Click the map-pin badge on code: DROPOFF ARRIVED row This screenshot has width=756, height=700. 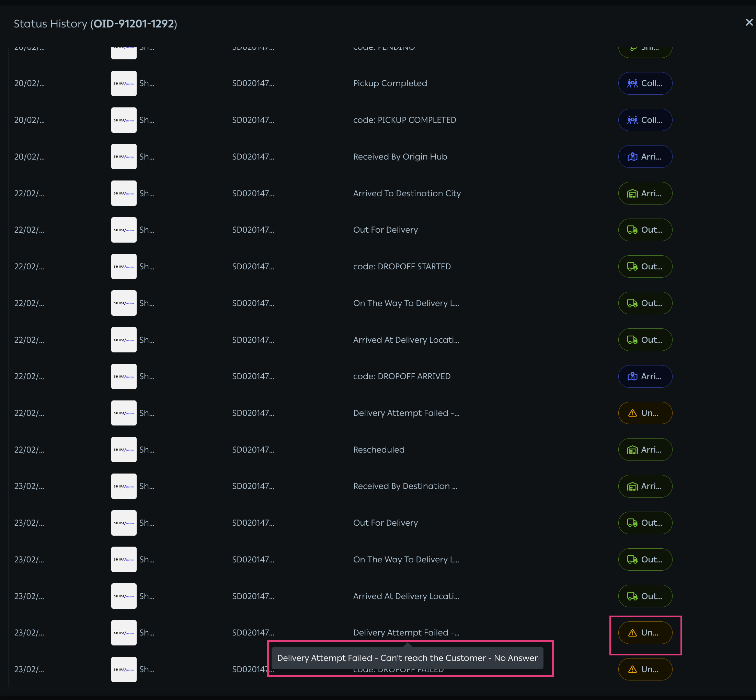pos(645,376)
